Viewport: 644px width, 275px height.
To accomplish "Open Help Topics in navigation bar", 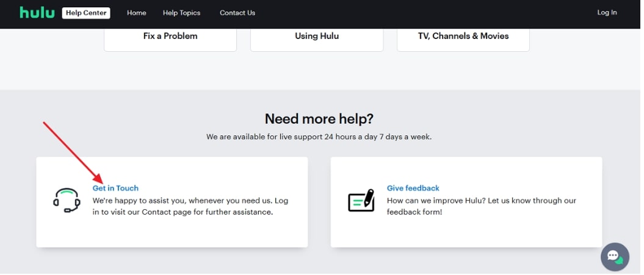I will pyautogui.click(x=181, y=13).
